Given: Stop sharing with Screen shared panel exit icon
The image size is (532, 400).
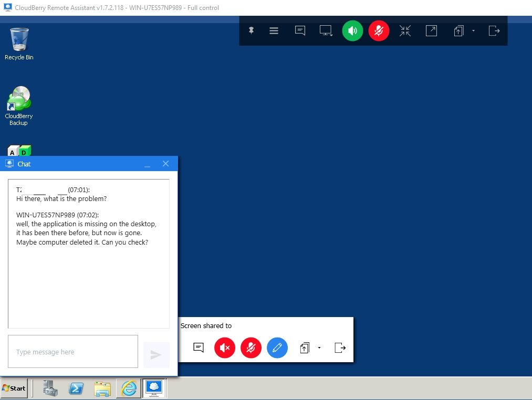Looking at the screenshot, I should coord(340,348).
